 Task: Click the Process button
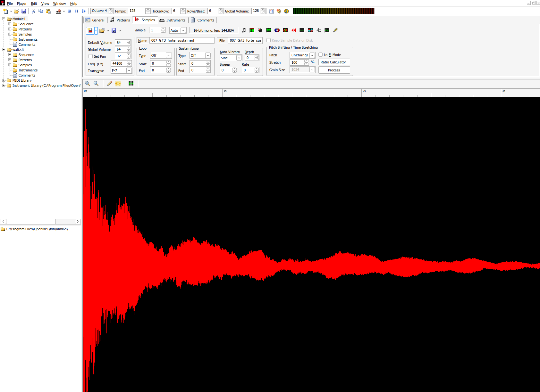tap(334, 70)
